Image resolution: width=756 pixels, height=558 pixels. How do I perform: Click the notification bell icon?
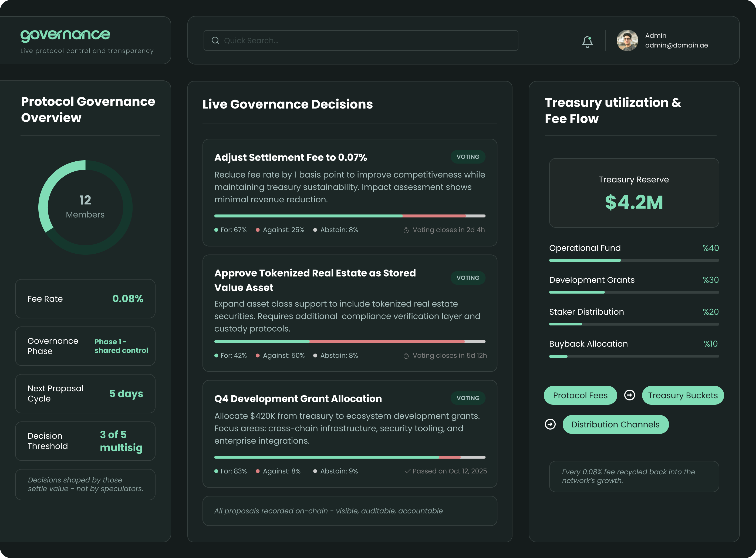click(587, 42)
